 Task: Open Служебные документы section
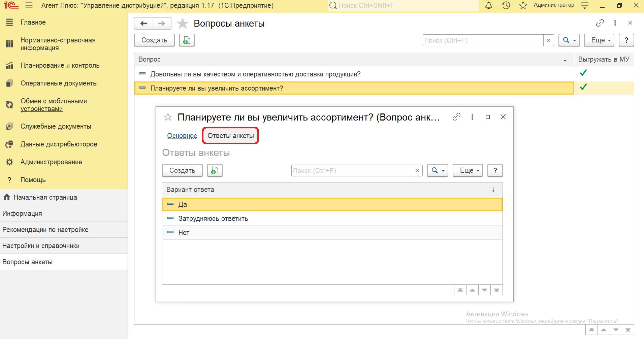coord(56,126)
